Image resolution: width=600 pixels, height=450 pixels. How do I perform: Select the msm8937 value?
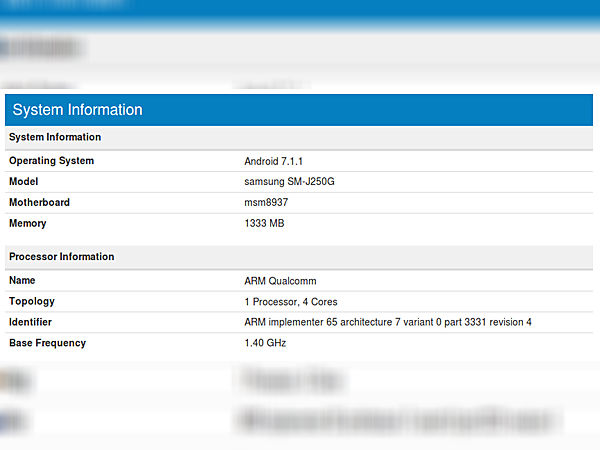coord(266,202)
